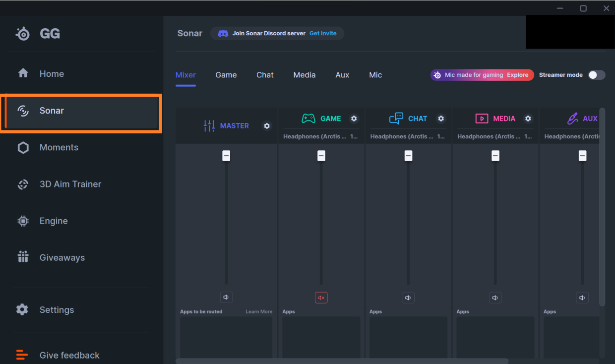Viewport: 615px width, 364px height.
Task: Open the Game output device dropdown
Action: pos(321,136)
